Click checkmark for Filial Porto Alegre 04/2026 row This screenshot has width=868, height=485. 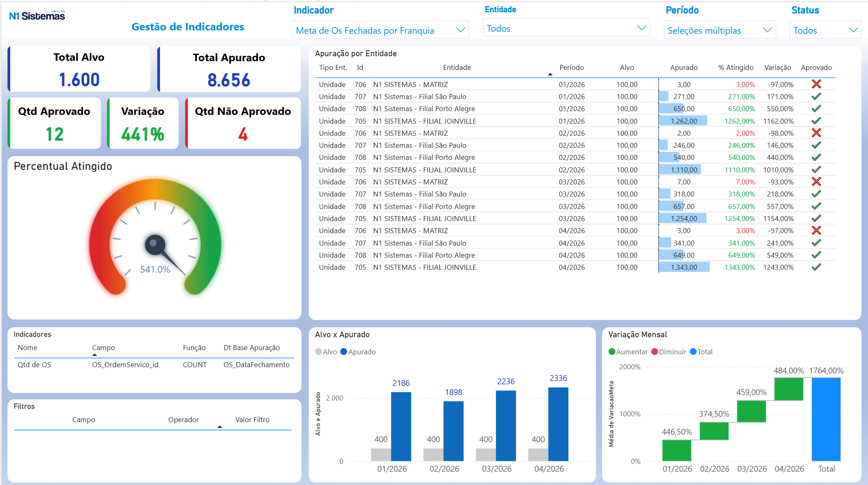[x=816, y=255]
